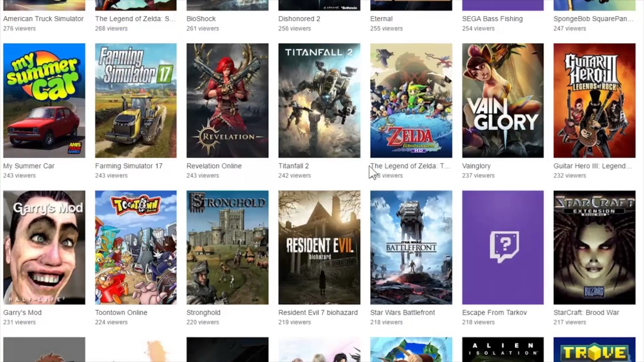Image resolution: width=644 pixels, height=362 pixels.
Task: Open the Garry's Mod cover image
Action: [44, 247]
